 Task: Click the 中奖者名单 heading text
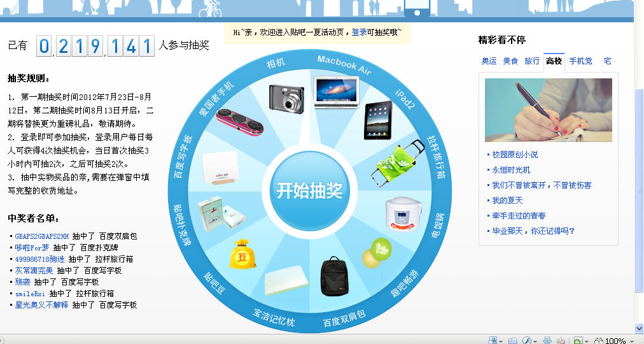tap(34, 219)
